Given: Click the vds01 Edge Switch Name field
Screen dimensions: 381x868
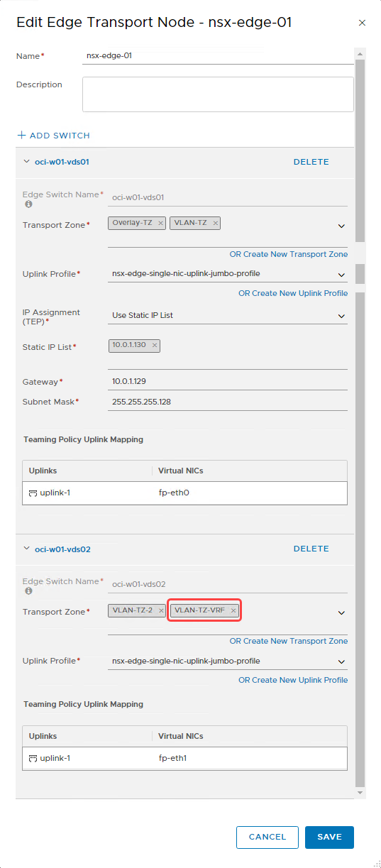Looking at the screenshot, I should [x=228, y=198].
